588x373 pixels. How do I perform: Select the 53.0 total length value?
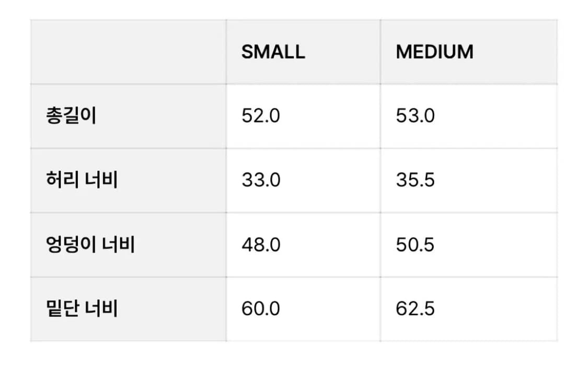tap(415, 116)
